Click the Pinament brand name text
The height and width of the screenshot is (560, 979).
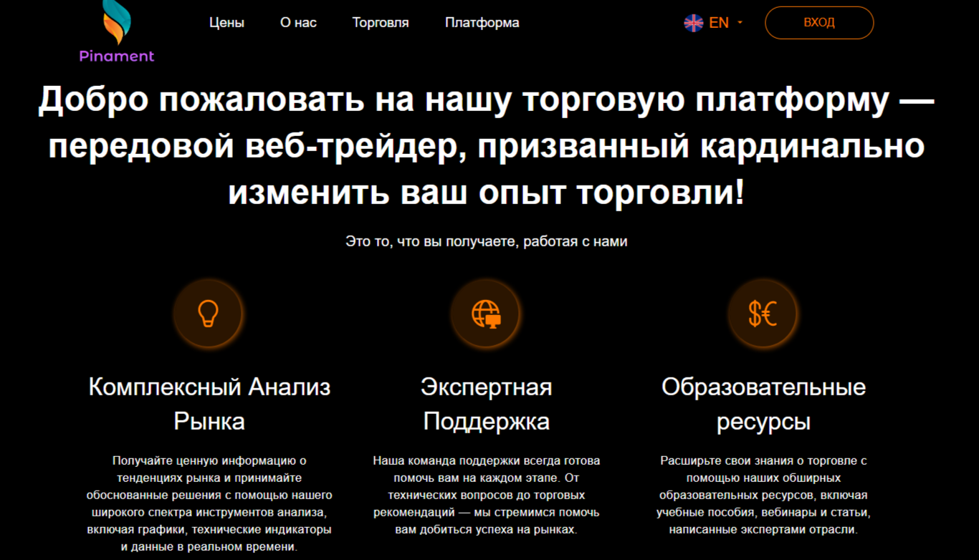pos(117,57)
